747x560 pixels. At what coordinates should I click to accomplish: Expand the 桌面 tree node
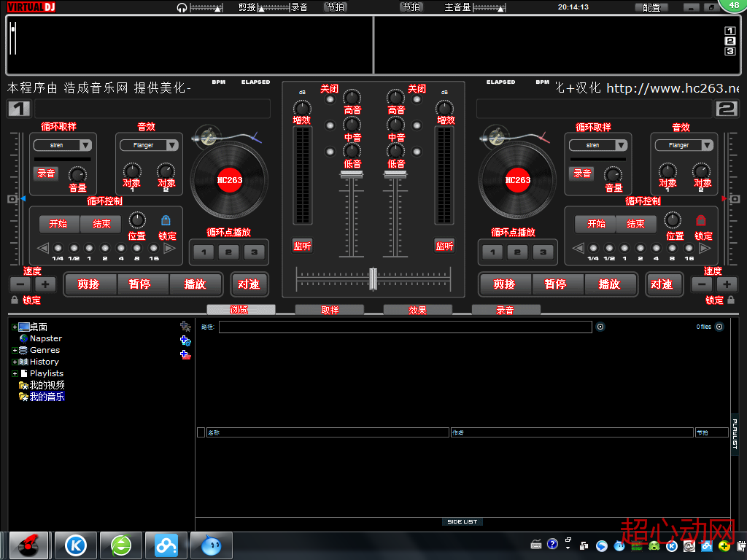[15, 327]
